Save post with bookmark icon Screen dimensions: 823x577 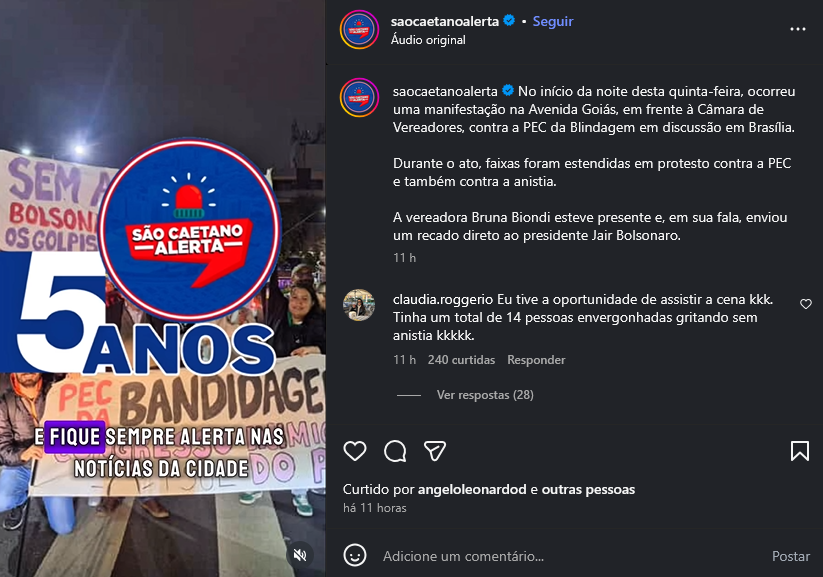pyautogui.click(x=800, y=451)
